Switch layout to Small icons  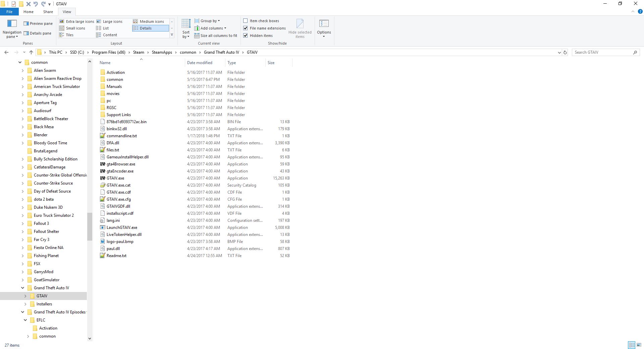[x=72, y=28]
